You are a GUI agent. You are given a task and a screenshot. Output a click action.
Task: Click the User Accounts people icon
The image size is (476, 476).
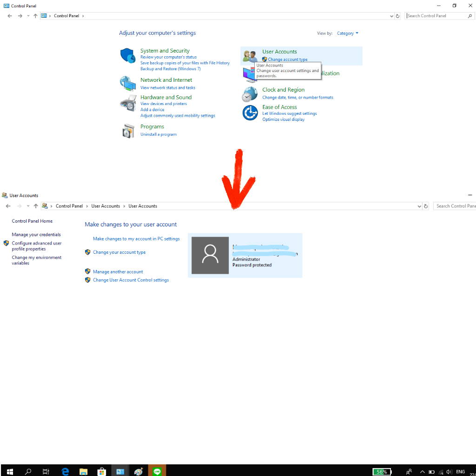click(250, 56)
